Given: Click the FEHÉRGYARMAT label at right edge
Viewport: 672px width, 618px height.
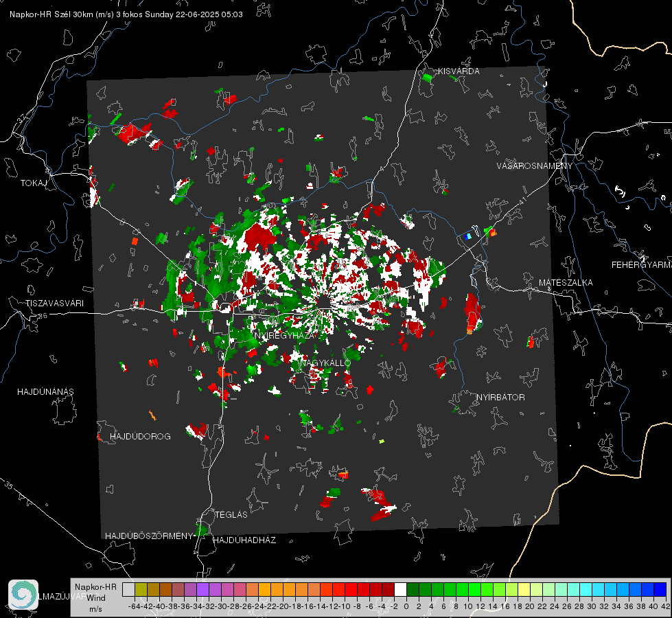Looking at the screenshot, I should tap(642, 265).
